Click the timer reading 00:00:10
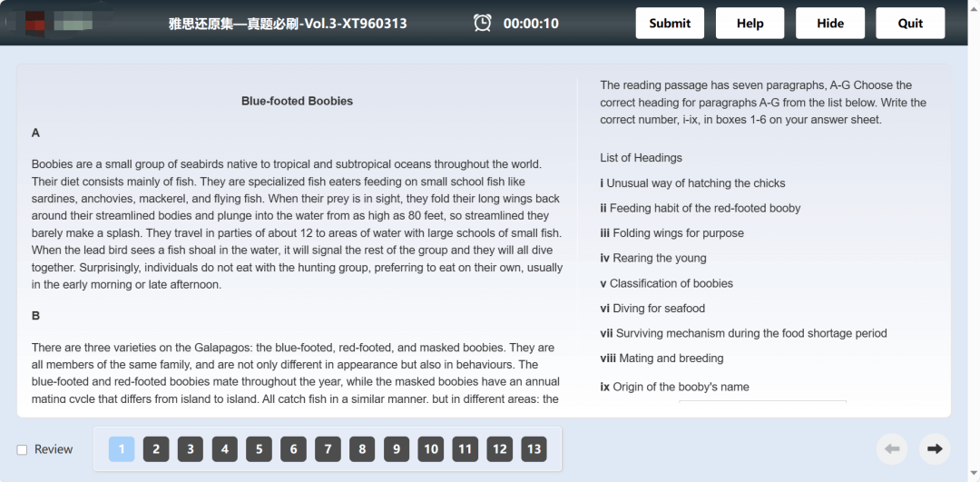The width and height of the screenshot is (980, 482). pos(531,24)
